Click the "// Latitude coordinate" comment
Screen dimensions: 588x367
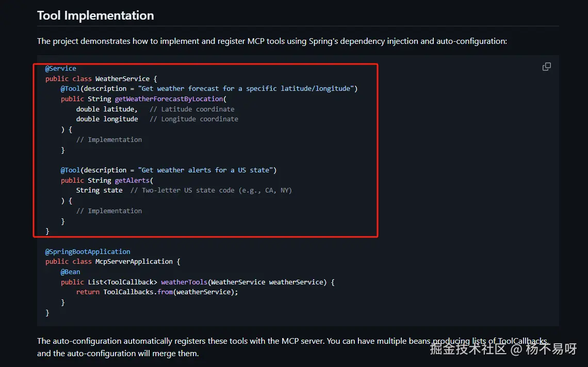(192, 109)
